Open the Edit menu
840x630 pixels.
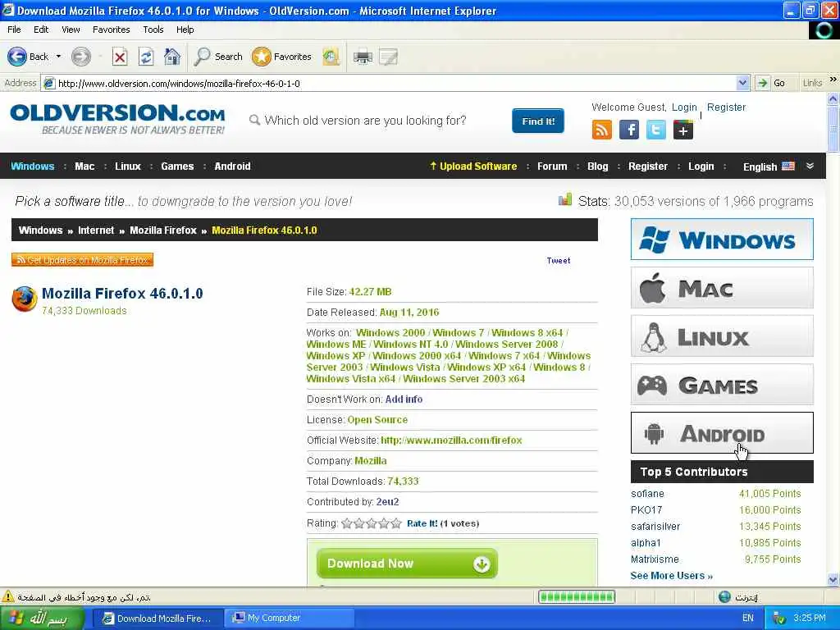[41, 30]
